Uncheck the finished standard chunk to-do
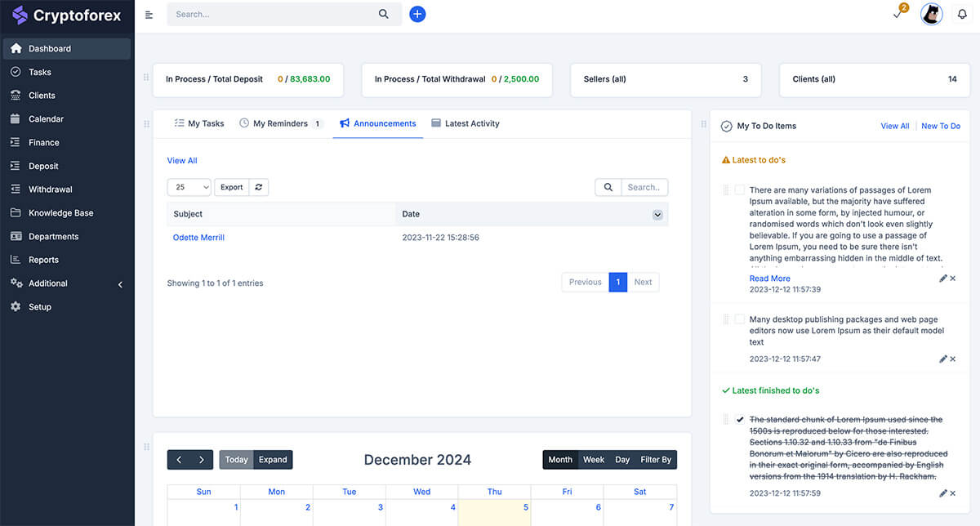 coord(740,420)
